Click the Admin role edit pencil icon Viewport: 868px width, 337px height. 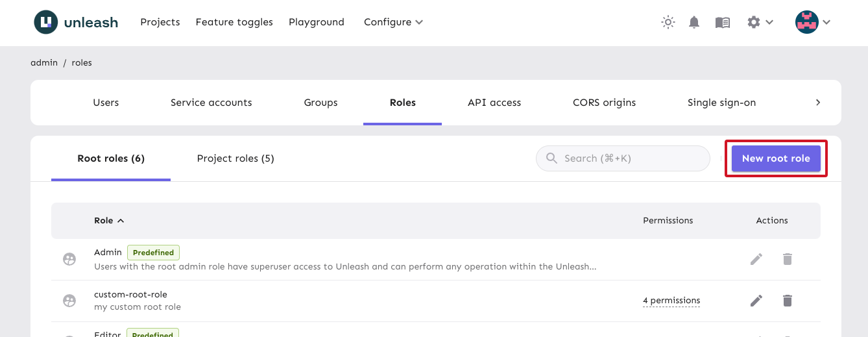[756, 259]
